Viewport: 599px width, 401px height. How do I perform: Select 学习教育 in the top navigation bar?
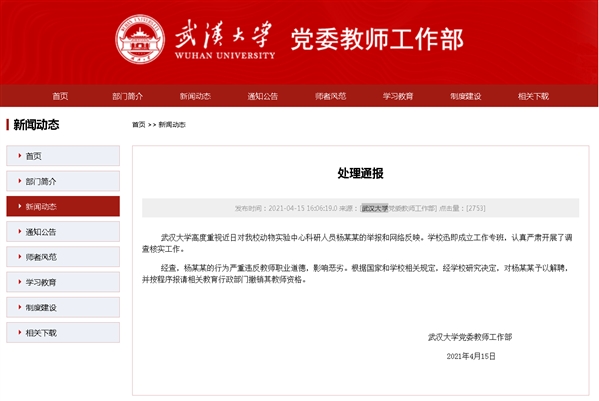pyautogui.click(x=398, y=96)
